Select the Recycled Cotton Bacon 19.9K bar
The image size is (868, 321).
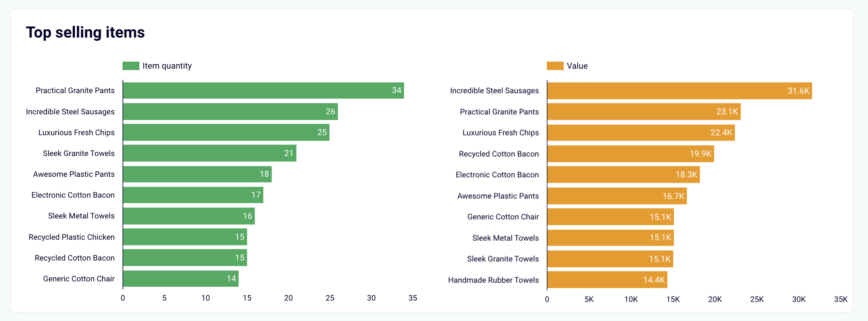tap(630, 154)
